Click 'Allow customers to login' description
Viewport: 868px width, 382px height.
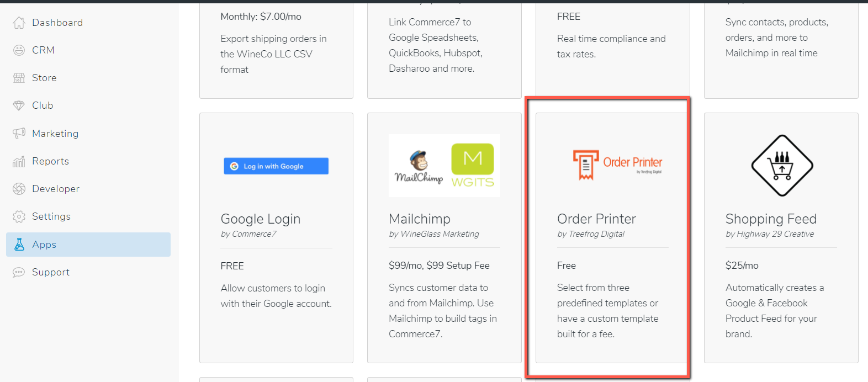276,296
